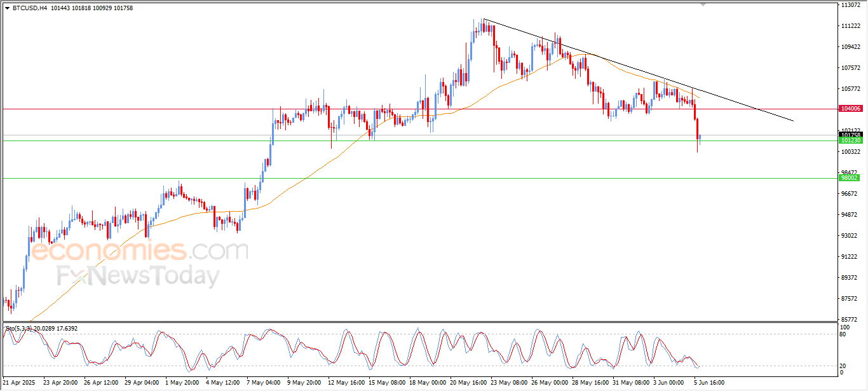Viewport: 868px width, 391px height.
Task: Click the 5 Jun 16:00 time label
Action: 710,383
